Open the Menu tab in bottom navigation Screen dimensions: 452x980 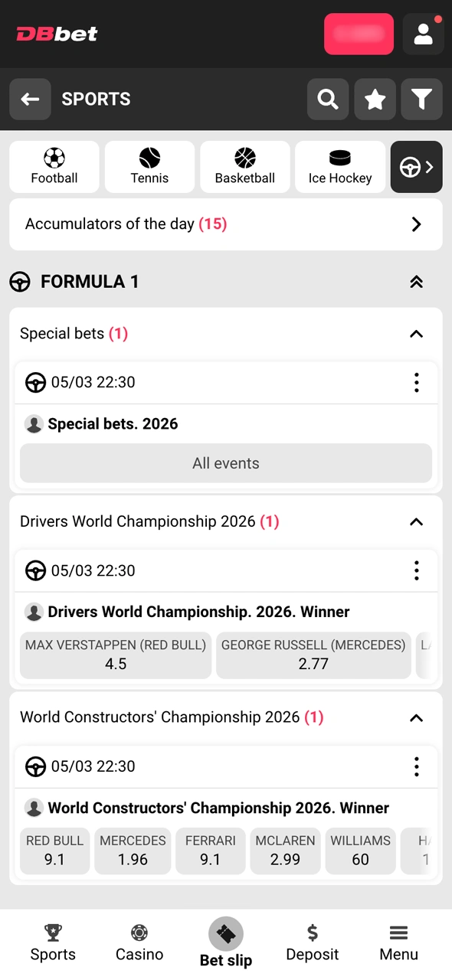pos(398,942)
